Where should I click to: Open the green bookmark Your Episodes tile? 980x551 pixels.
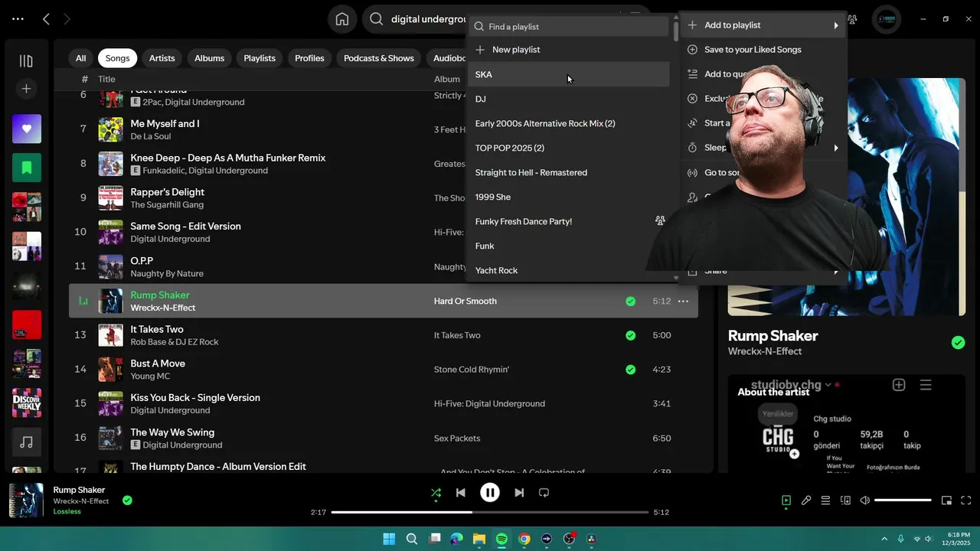[x=27, y=167]
